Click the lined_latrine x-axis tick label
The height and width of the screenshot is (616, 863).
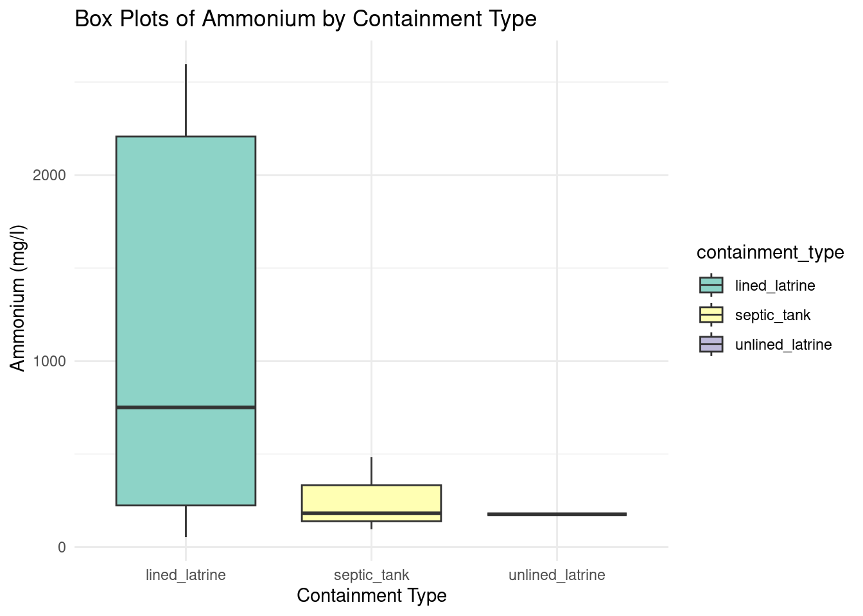click(x=186, y=575)
